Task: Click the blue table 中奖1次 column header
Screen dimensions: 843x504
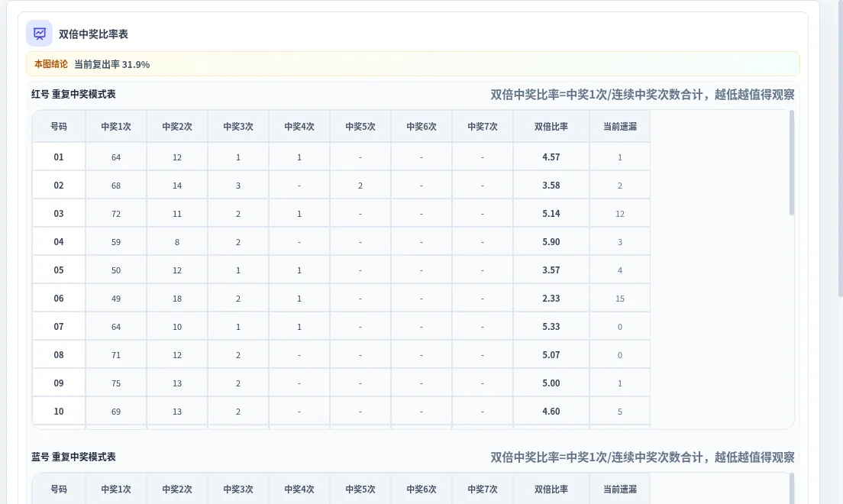Action: [x=116, y=489]
